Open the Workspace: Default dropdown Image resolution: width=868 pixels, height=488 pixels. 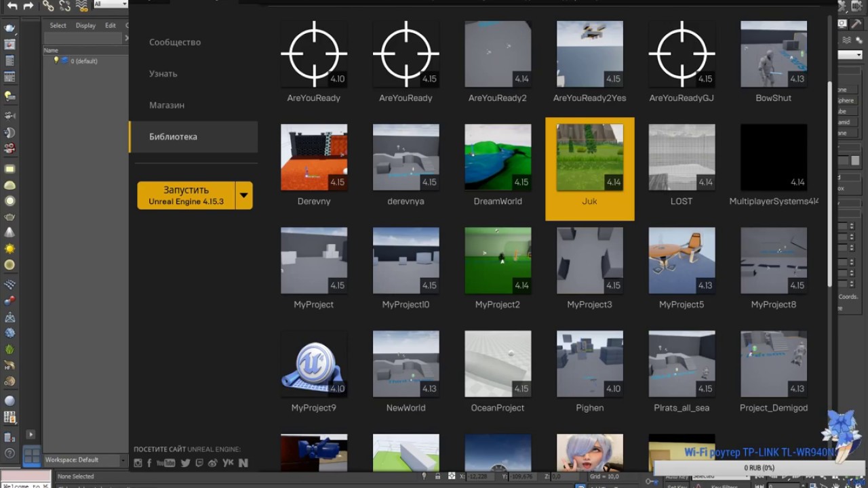tap(85, 460)
